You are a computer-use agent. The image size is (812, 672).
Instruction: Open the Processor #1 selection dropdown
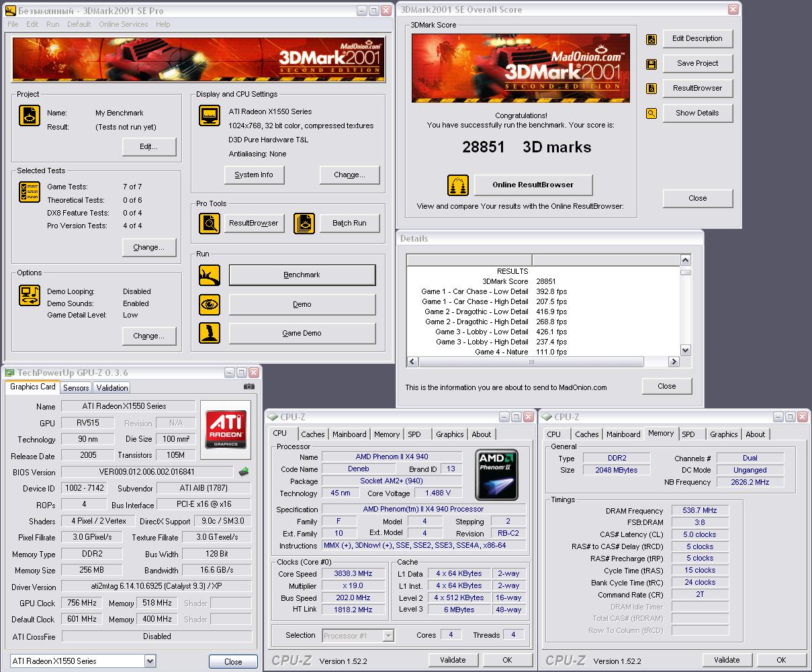click(x=388, y=635)
